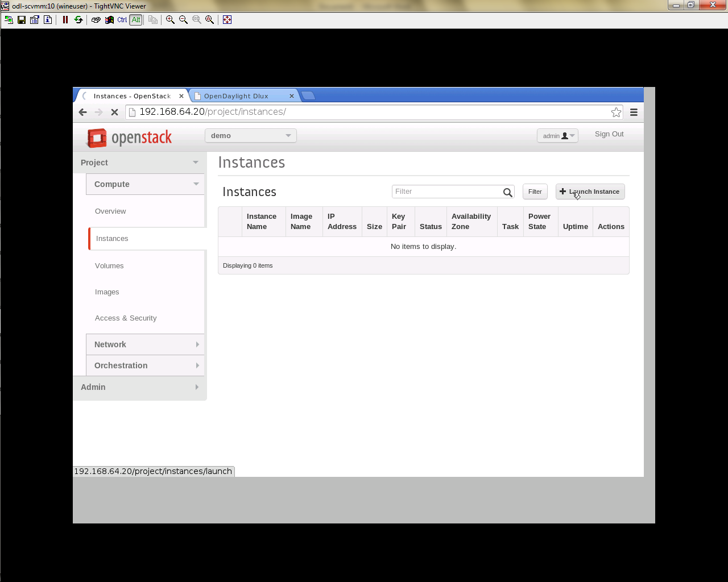
Task: Open Chrome hamburger menu icon
Action: click(x=634, y=112)
